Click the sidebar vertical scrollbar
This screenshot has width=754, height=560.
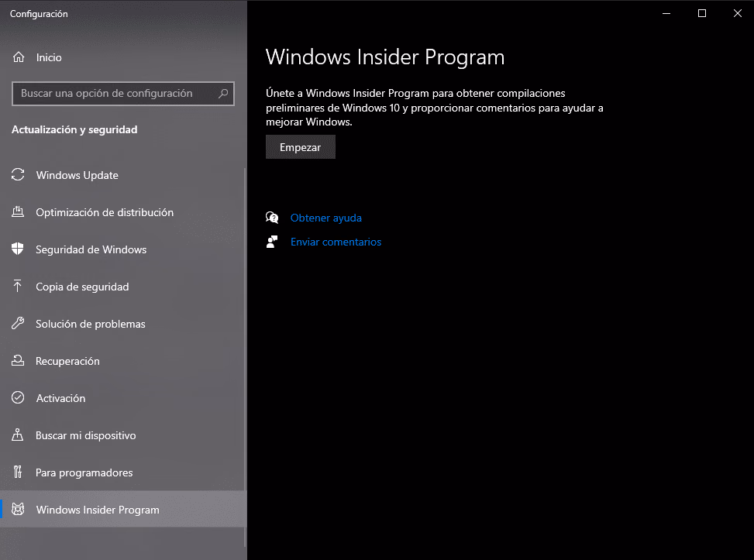click(x=245, y=356)
